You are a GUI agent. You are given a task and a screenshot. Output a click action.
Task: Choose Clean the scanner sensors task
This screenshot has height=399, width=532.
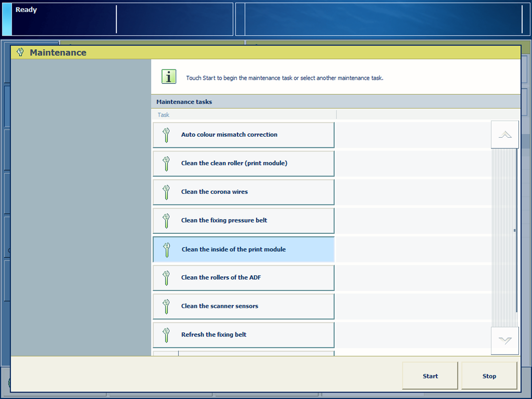[243, 306]
